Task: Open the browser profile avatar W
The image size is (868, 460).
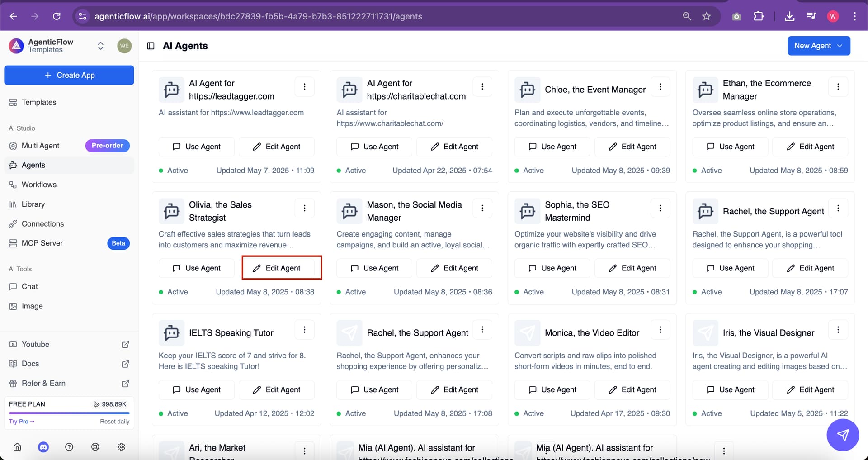Action: coord(833,16)
